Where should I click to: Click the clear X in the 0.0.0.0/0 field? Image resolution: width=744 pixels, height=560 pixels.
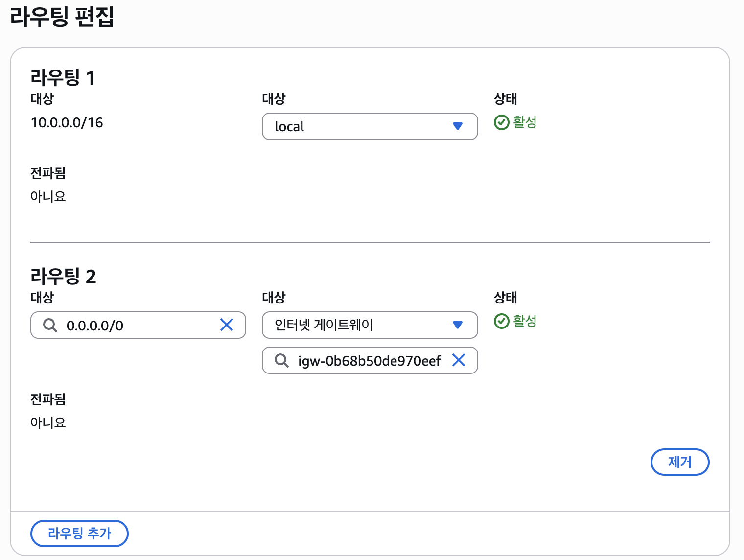coord(227,325)
